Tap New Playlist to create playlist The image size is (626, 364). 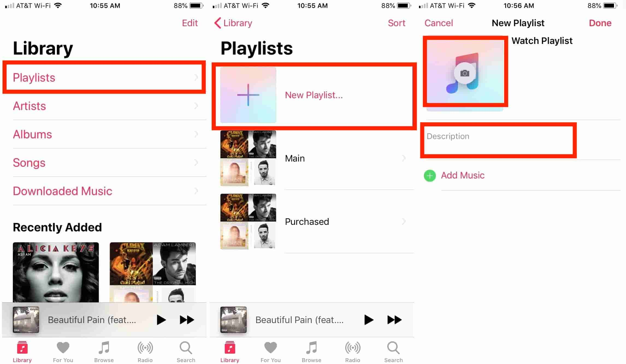click(x=312, y=95)
